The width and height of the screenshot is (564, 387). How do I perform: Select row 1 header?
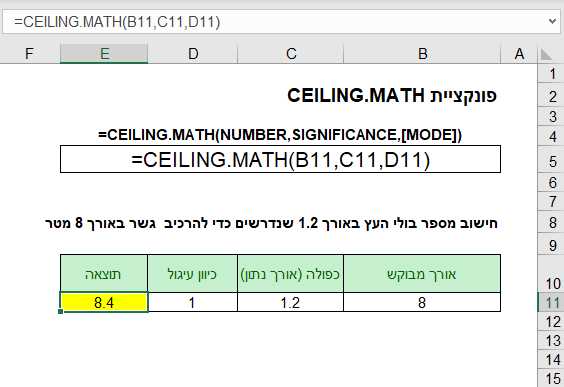[552, 73]
